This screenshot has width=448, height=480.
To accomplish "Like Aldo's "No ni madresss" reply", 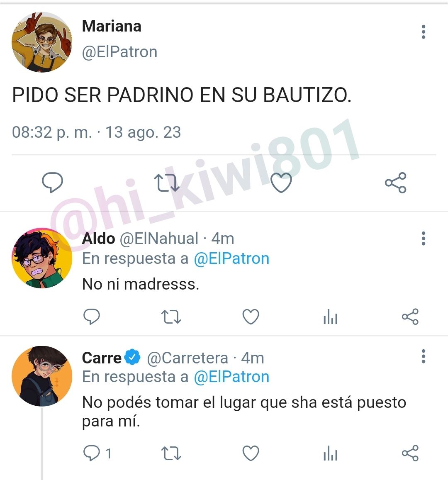I will (251, 317).
